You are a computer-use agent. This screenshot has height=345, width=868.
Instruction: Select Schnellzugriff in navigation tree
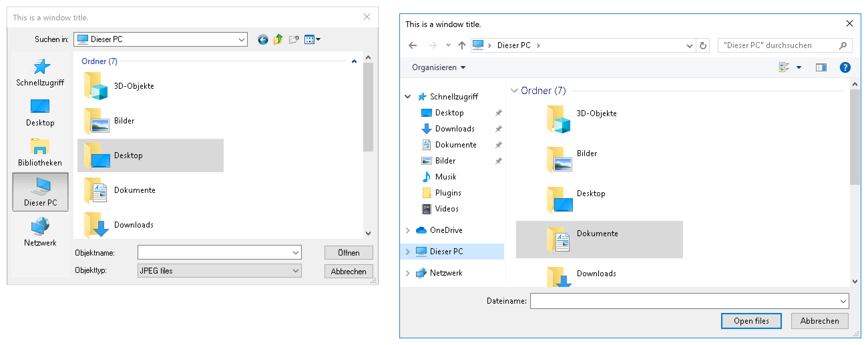(x=454, y=97)
